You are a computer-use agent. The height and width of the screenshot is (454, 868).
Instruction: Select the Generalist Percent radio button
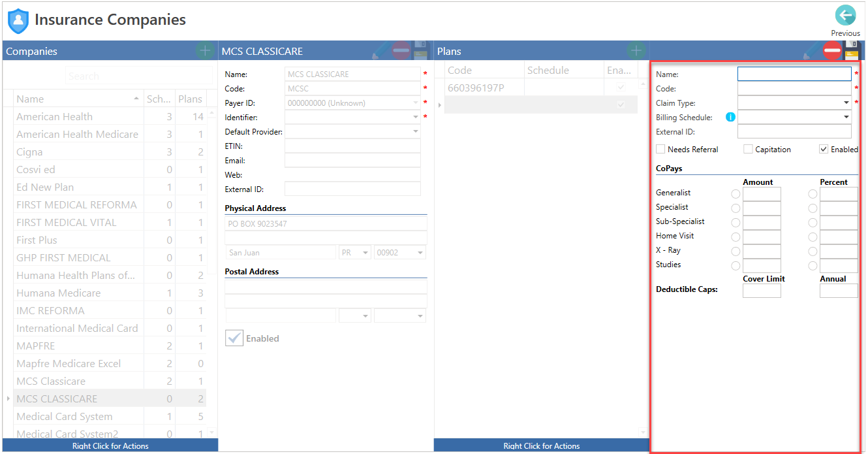click(x=813, y=194)
